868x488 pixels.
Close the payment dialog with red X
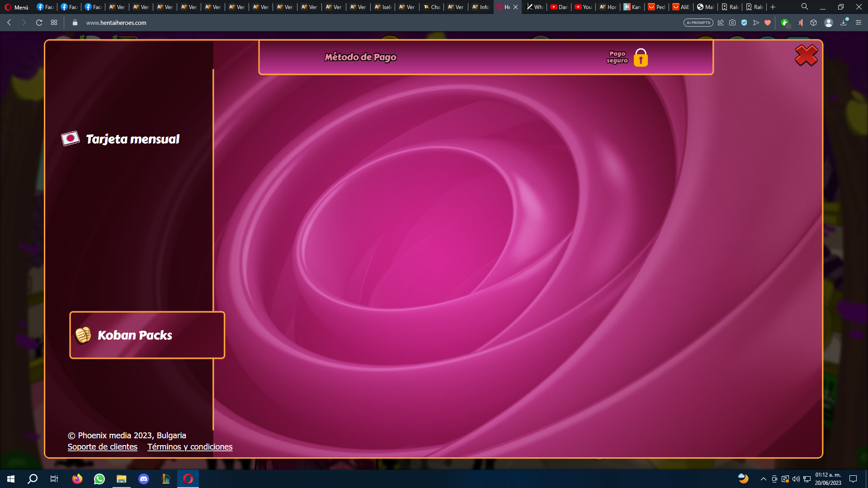806,56
